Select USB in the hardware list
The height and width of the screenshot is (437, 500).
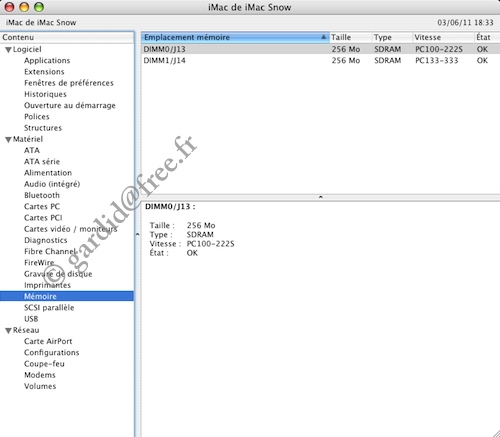[x=31, y=319]
